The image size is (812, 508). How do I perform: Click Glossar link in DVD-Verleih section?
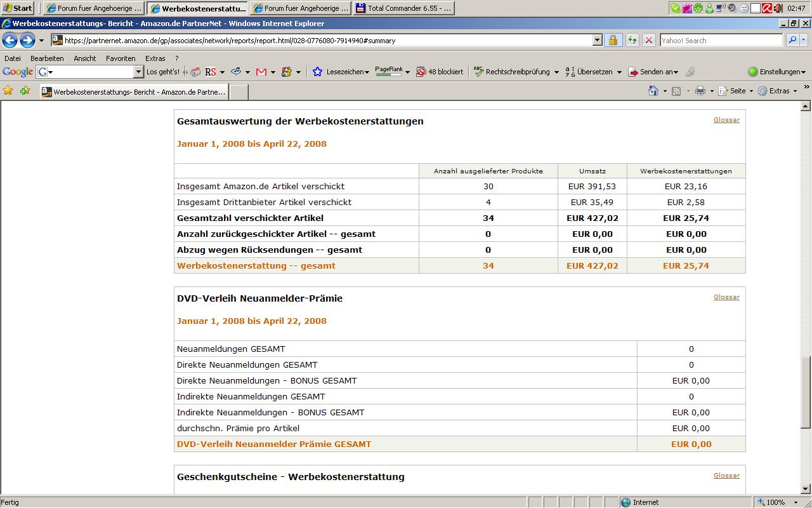(x=726, y=297)
